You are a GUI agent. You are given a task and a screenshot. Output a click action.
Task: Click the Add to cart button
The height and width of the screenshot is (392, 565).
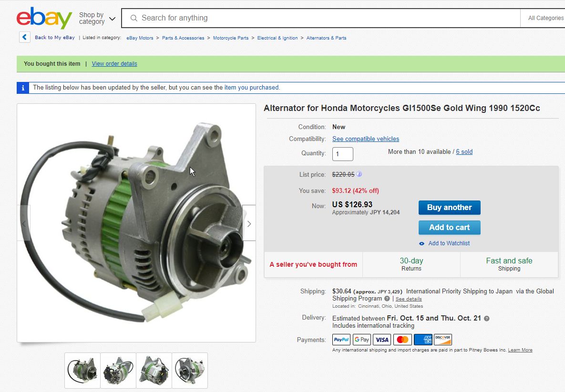(449, 228)
